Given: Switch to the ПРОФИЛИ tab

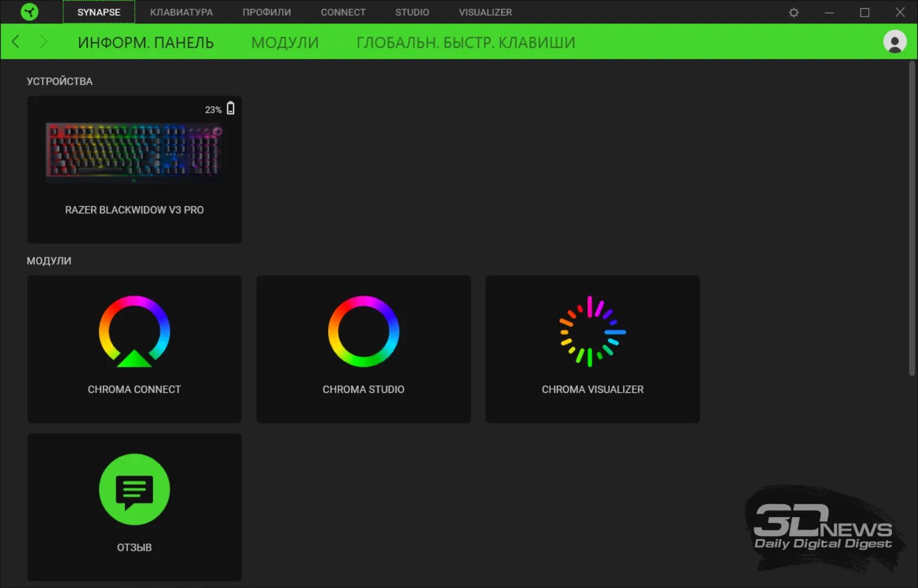Looking at the screenshot, I should click(x=267, y=12).
